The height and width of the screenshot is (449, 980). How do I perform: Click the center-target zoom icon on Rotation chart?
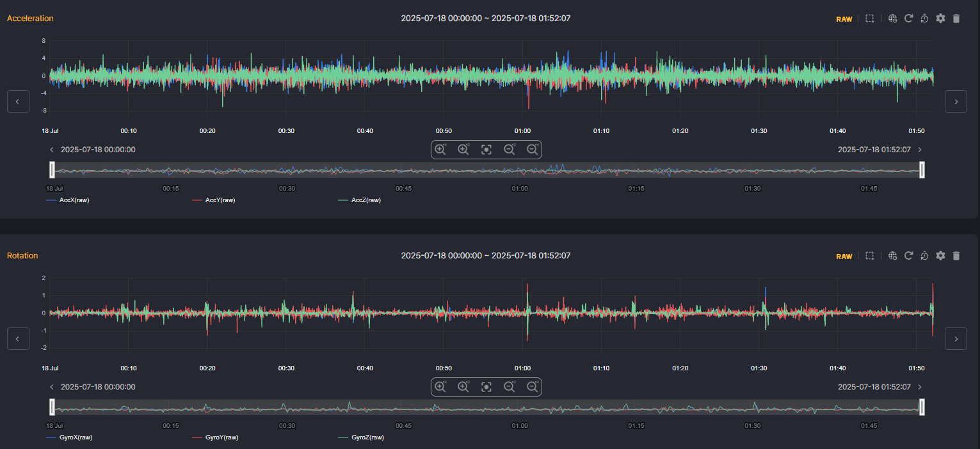click(486, 387)
